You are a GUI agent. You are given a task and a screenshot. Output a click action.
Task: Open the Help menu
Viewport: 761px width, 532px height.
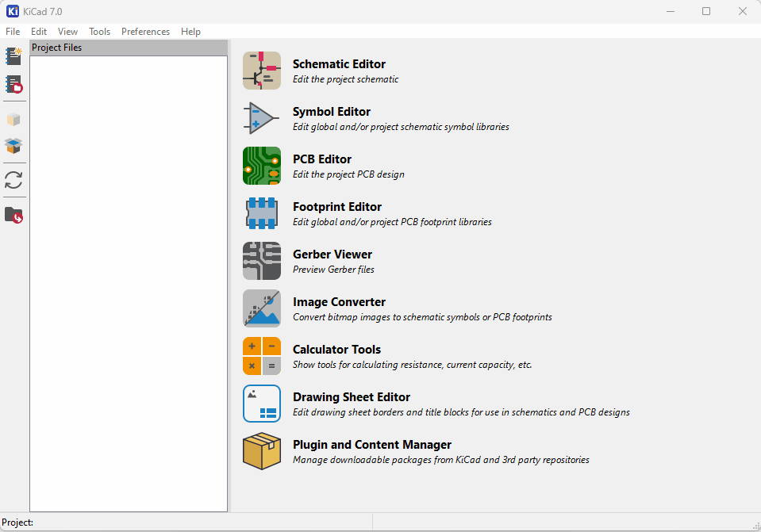point(190,32)
